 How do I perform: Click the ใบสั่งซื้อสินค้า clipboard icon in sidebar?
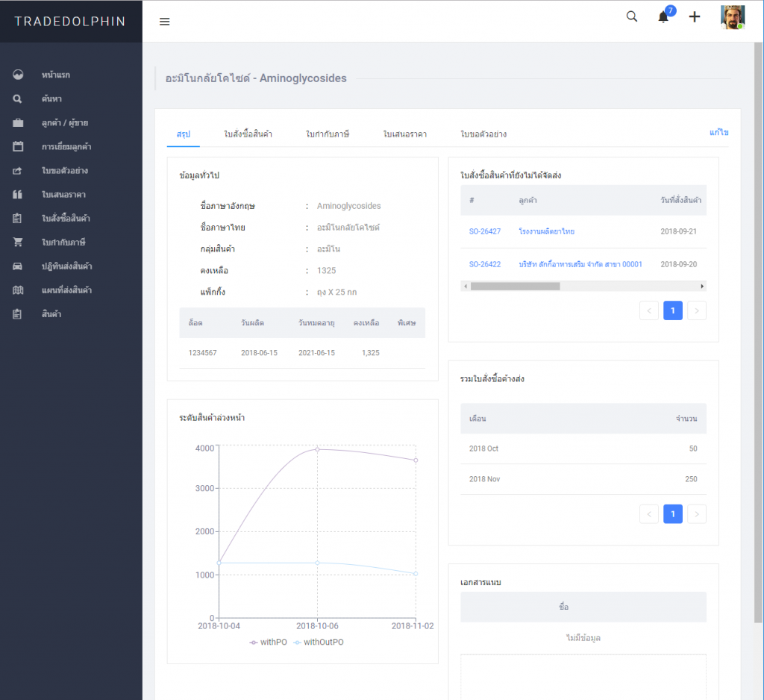point(18,219)
